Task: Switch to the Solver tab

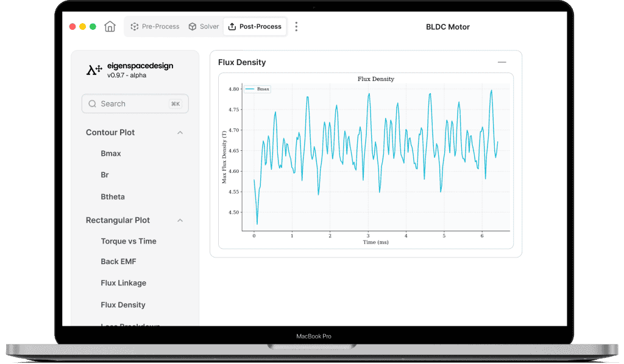Action: point(204,27)
